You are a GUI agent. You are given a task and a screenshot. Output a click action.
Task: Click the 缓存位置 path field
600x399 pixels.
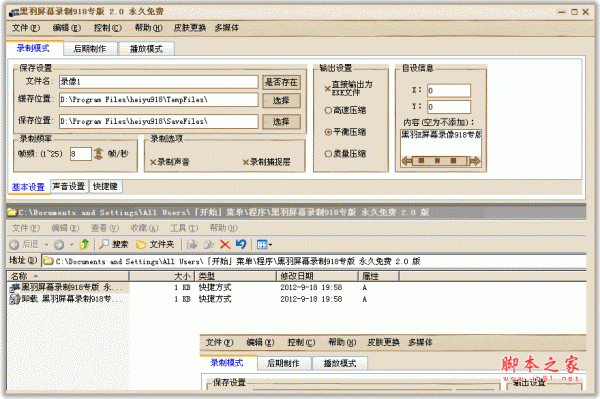pyautogui.click(x=159, y=99)
